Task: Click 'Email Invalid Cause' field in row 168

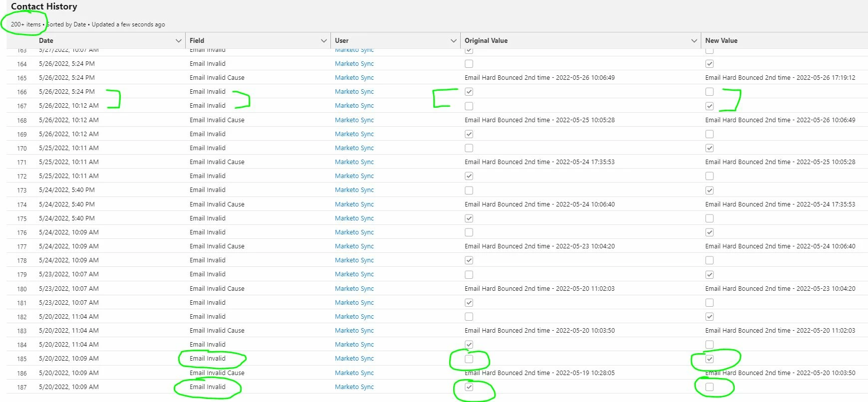Action: coord(217,120)
